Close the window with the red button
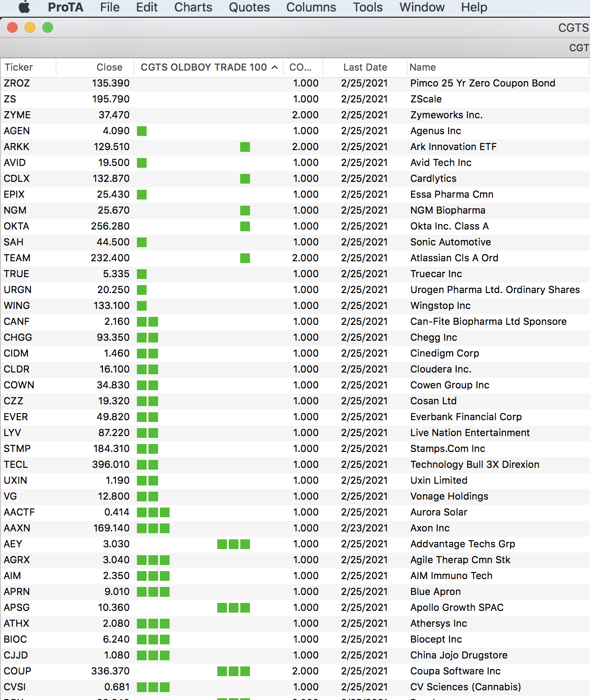 12,27
